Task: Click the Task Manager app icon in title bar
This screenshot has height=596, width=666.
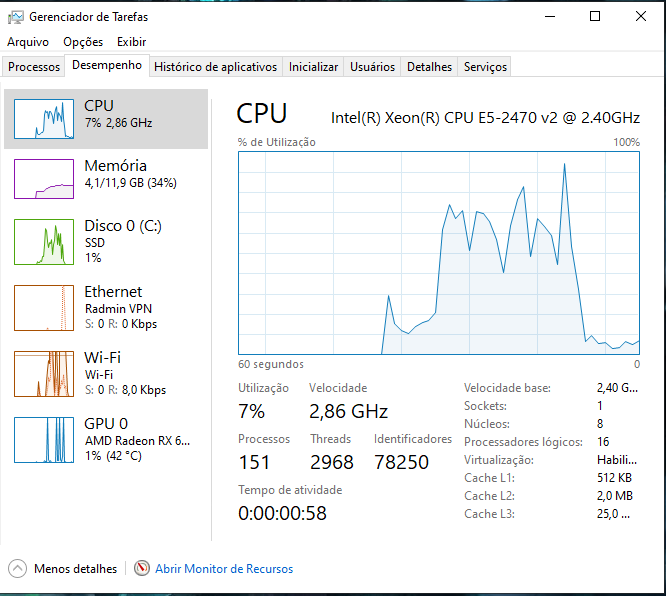Action: point(16,17)
